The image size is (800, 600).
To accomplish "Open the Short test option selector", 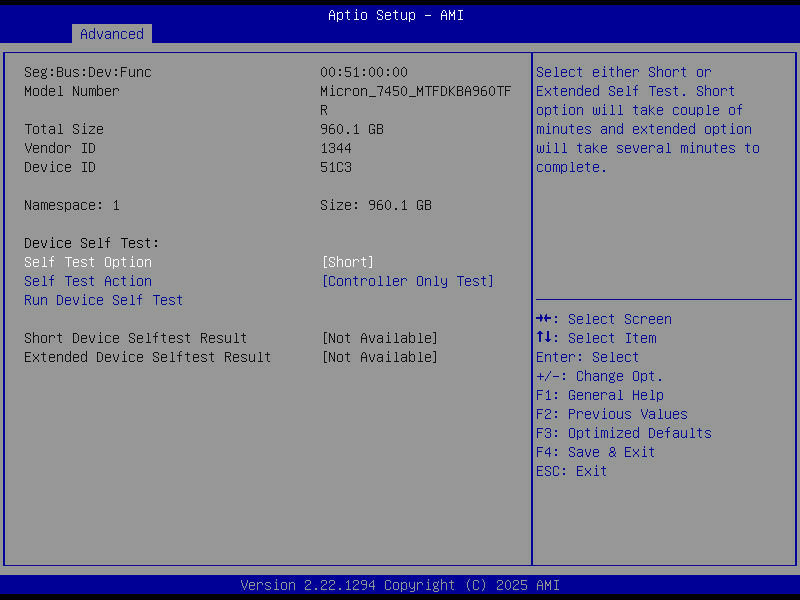I will pos(347,261).
